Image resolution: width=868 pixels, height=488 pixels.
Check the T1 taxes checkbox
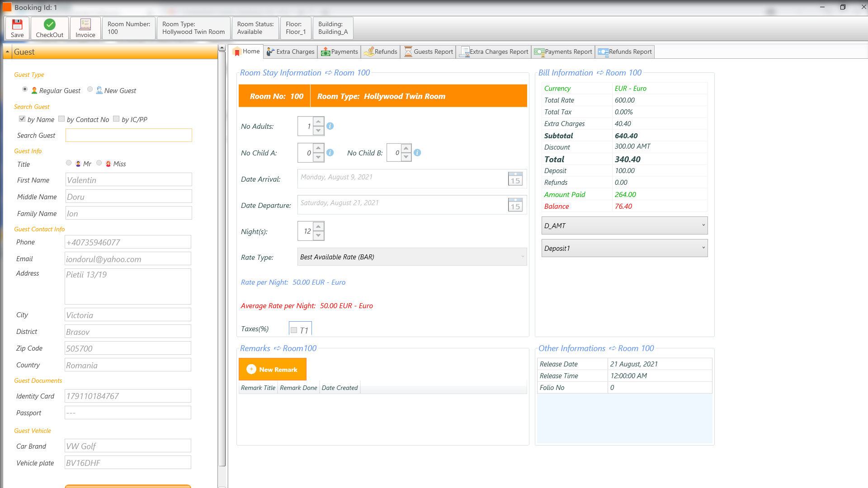pyautogui.click(x=294, y=330)
